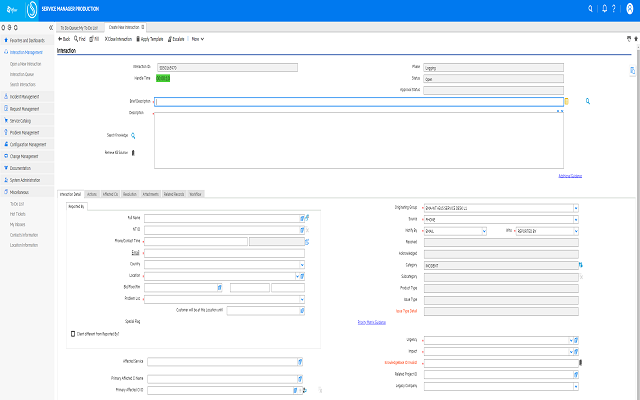
Task: Open Service Catalog in the sidebar
Action: 27,121
